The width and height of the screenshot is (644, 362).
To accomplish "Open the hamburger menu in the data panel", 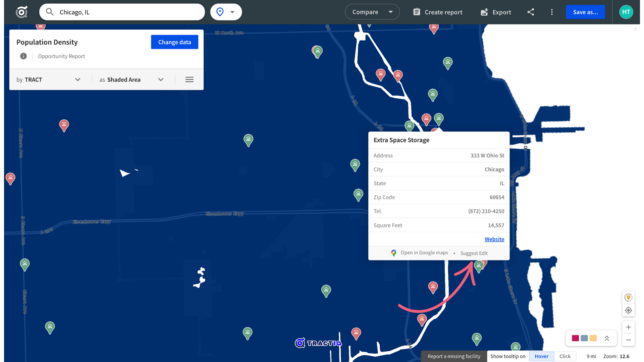I will pyautogui.click(x=190, y=79).
